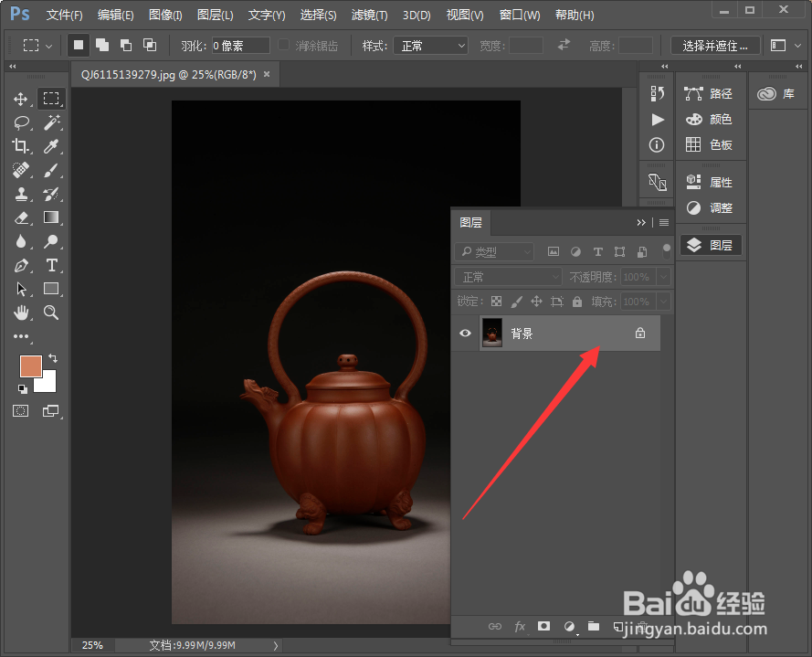Select the Magic Wand tool

click(51, 122)
